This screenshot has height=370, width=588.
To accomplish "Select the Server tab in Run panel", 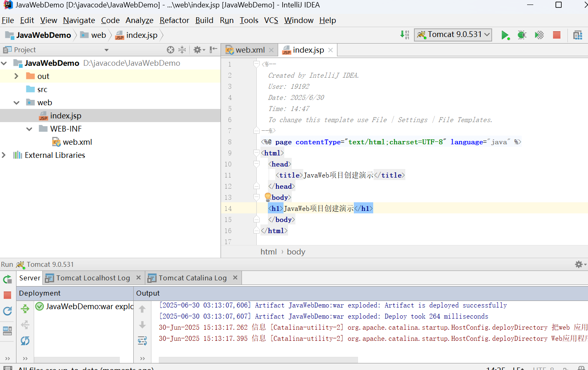I will click(x=30, y=278).
